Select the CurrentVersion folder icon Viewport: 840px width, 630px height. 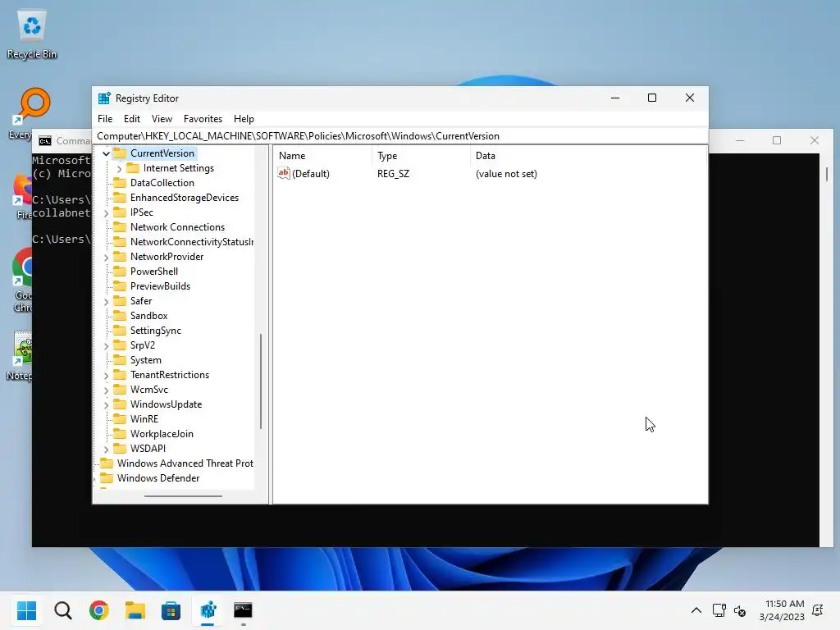point(120,153)
